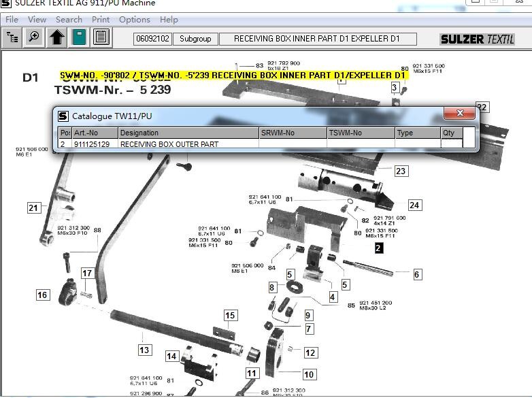Click the empty Qty cell in row 2
This screenshot has height=398, width=532.
[452, 144]
